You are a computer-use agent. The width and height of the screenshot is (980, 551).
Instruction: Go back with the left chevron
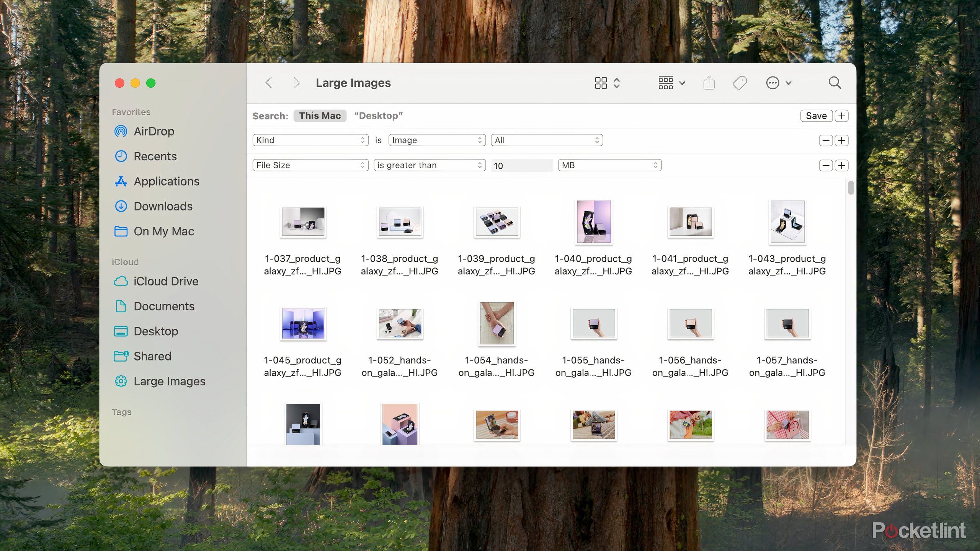(x=269, y=83)
